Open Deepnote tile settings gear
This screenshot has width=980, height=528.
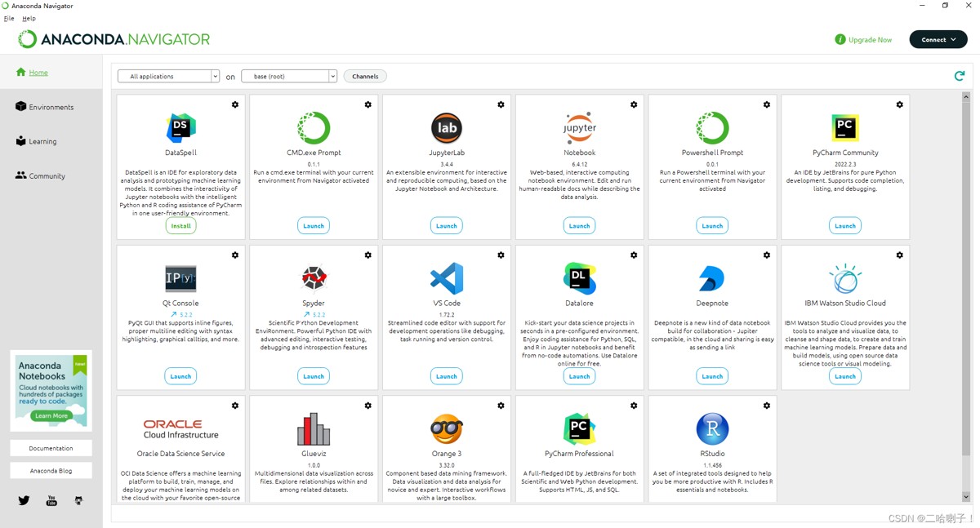[767, 255]
